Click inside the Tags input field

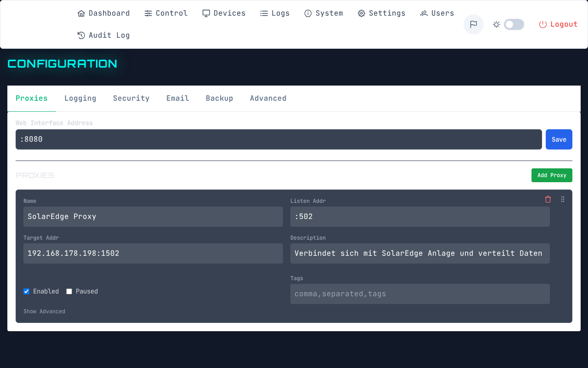(x=419, y=293)
